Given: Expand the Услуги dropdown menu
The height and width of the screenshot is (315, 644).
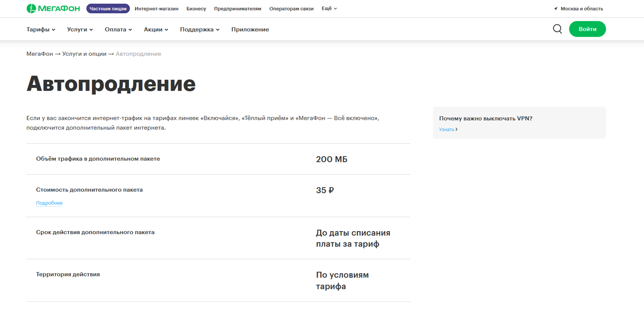Looking at the screenshot, I should click(80, 30).
